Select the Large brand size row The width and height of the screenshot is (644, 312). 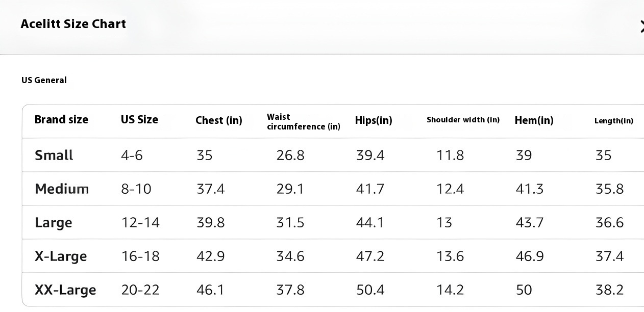(x=333, y=222)
